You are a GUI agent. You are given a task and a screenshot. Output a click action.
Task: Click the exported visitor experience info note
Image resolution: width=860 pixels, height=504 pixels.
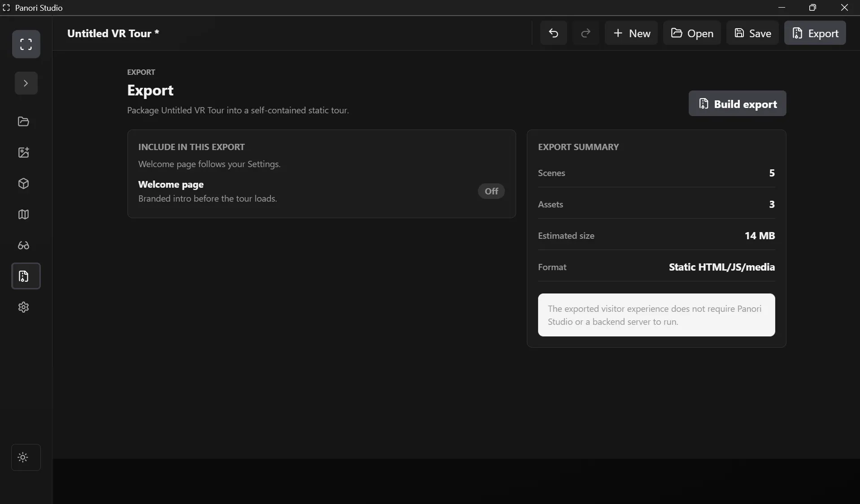(656, 315)
